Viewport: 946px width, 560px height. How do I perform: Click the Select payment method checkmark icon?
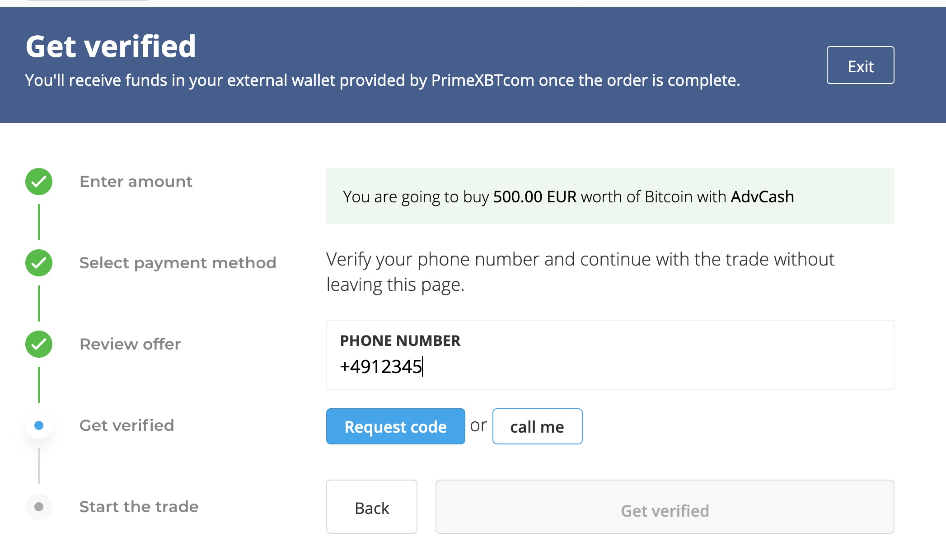tap(39, 263)
